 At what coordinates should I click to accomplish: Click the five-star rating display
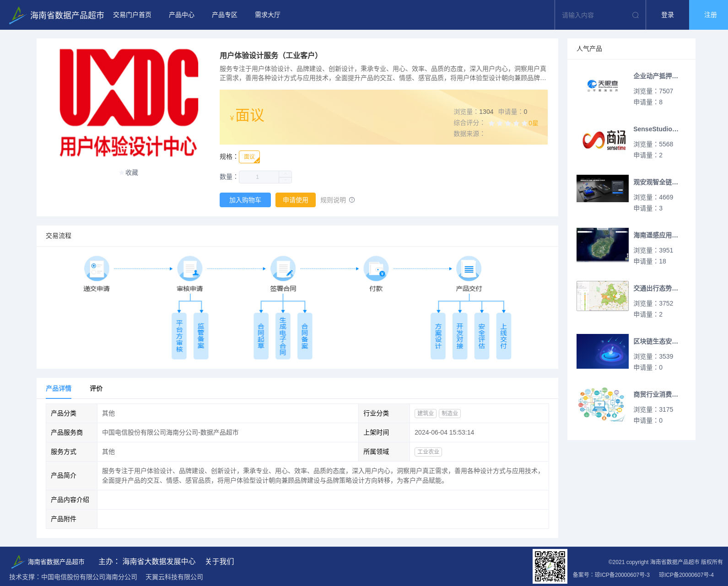click(x=508, y=123)
